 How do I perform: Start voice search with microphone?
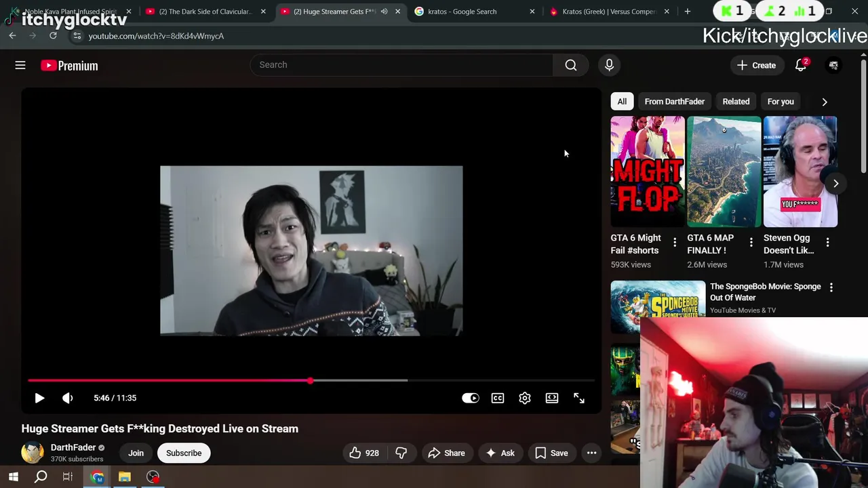[609, 65]
